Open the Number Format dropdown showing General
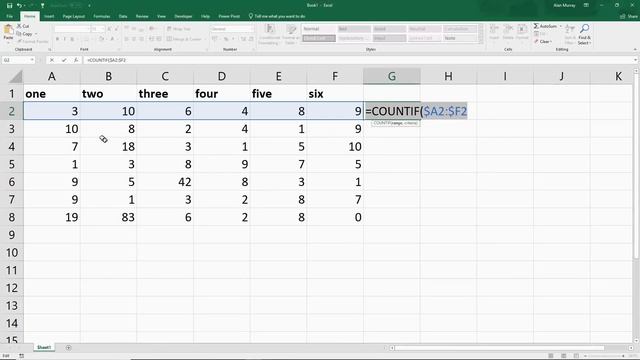This screenshot has height=360, width=640. pyautogui.click(x=232, y=29)
